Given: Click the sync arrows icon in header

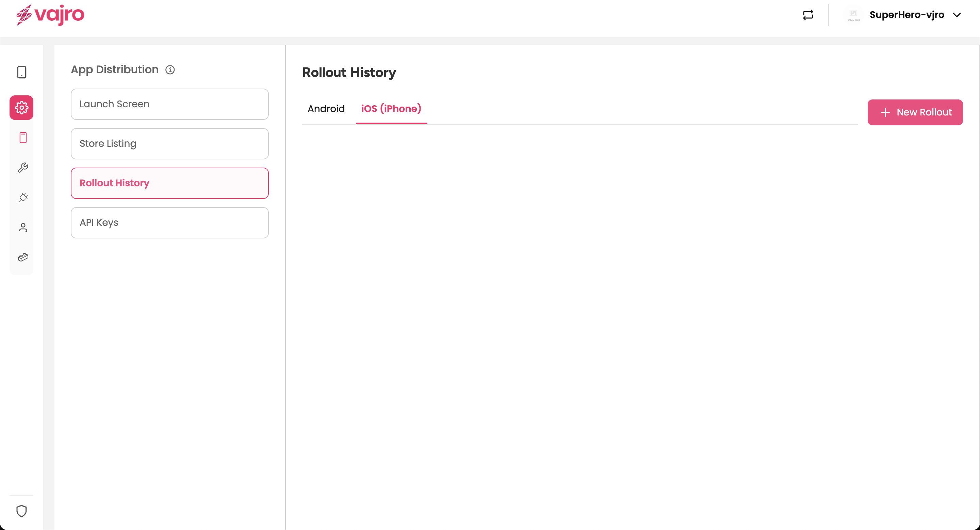Looking at the screenshot, I should coord(808,15).
